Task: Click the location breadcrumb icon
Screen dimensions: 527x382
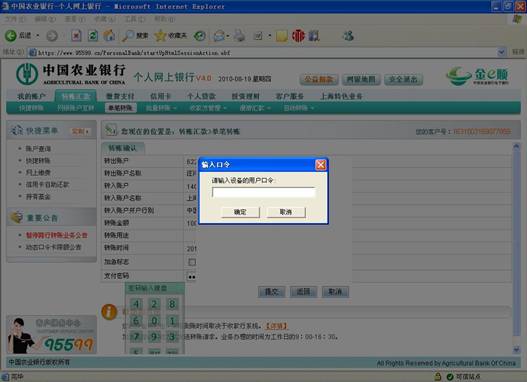Action: pos(111,130)
